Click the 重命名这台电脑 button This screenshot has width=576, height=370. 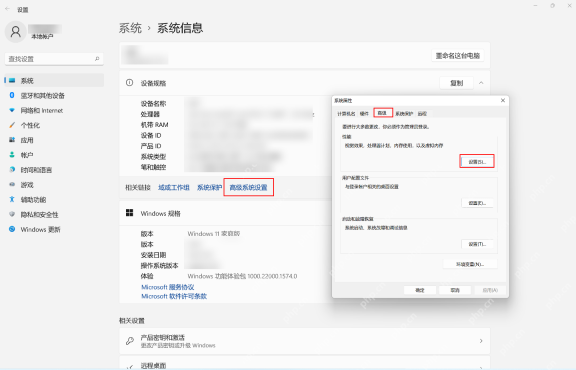pyautogui.click(x=458, y=55)
